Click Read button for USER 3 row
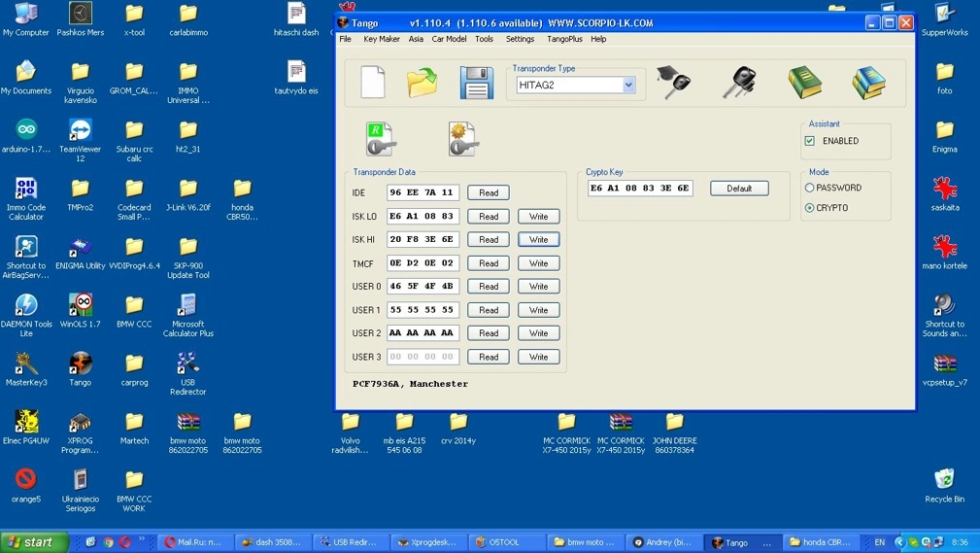 click(x=489, y=357)
